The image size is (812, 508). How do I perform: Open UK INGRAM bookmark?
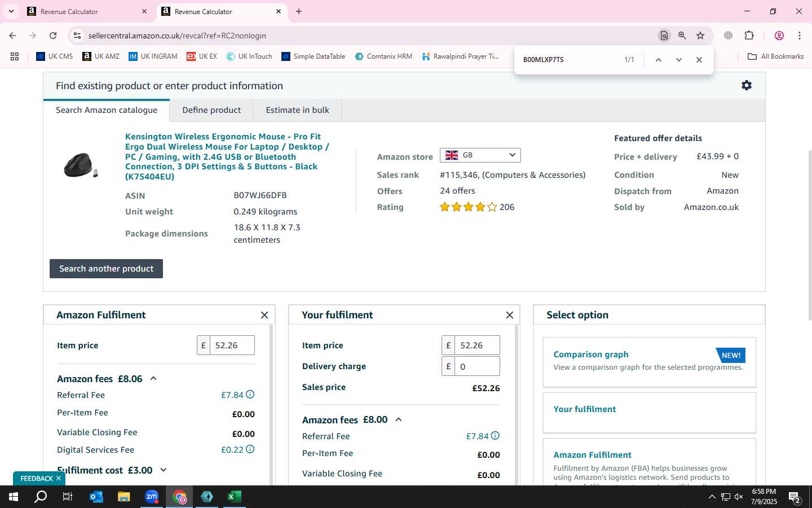[x=153, y=56]
